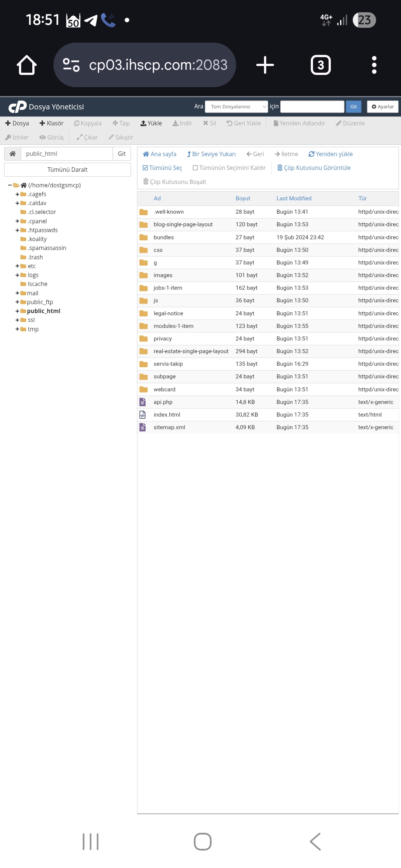
Task: Open the Yükle upload tool
Action: click(x=151, y=123)
